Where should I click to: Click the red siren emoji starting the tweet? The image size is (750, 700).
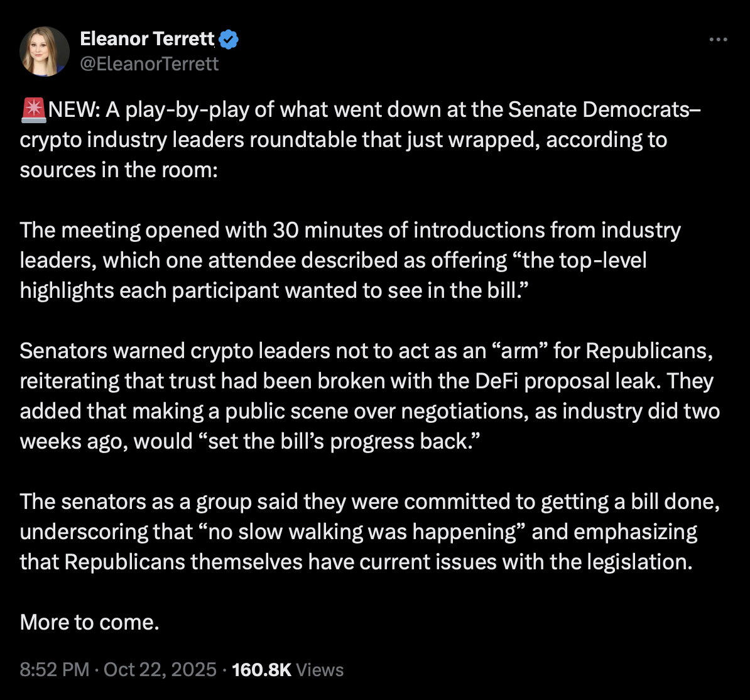tap(33, 109)
